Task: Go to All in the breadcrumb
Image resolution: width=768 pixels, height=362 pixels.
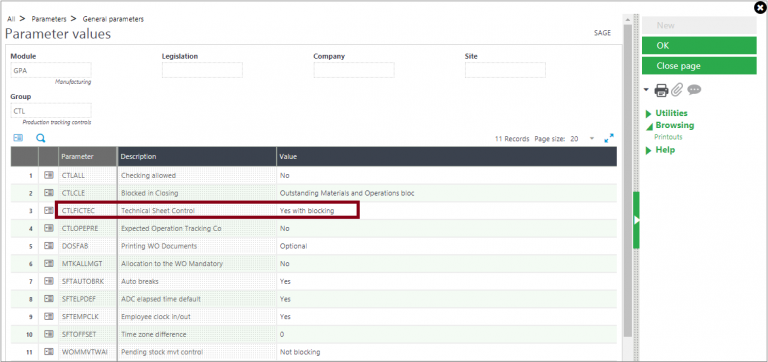Action: [x=11, y=19]
